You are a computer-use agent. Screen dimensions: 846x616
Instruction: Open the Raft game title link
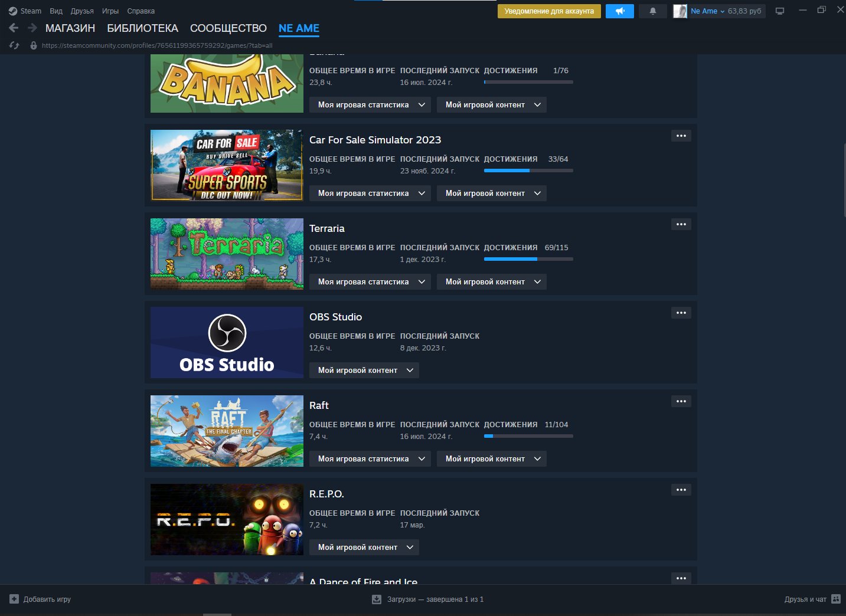pos(319,405)
